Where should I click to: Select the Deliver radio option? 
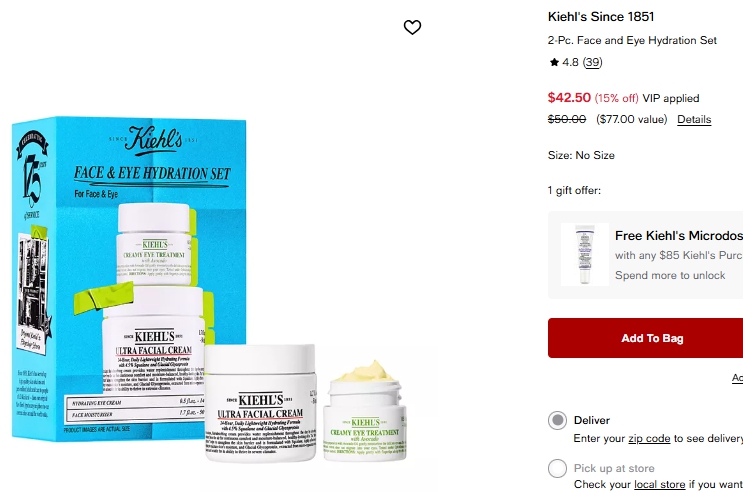click(x=557, y=420)
